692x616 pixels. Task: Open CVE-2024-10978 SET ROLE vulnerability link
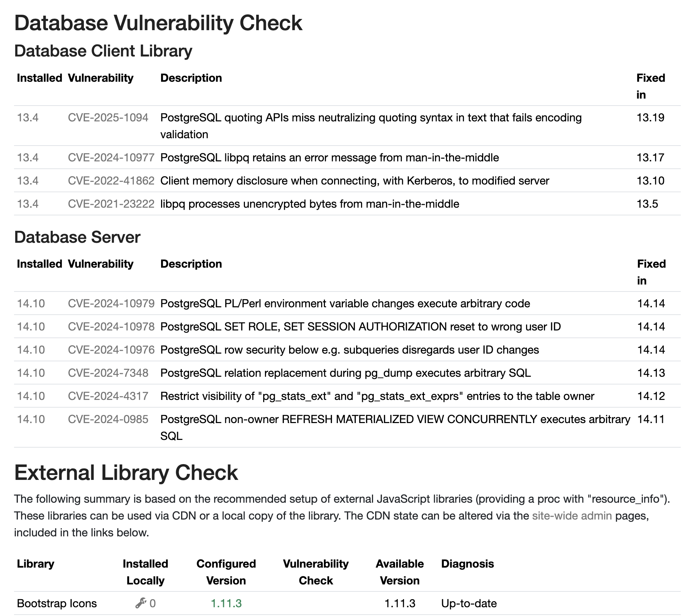pos(111,327)
